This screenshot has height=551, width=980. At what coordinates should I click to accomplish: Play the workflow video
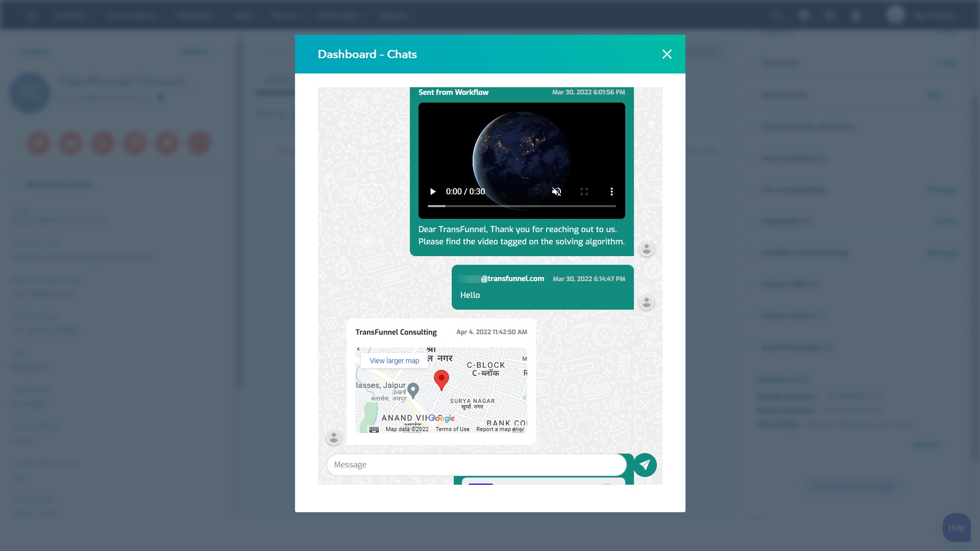click(x=433, y=191)
